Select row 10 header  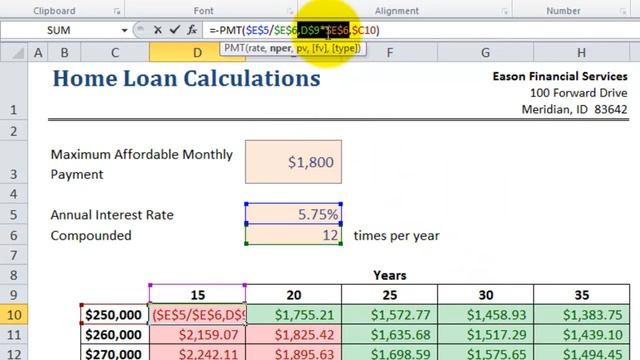point(13,315)
